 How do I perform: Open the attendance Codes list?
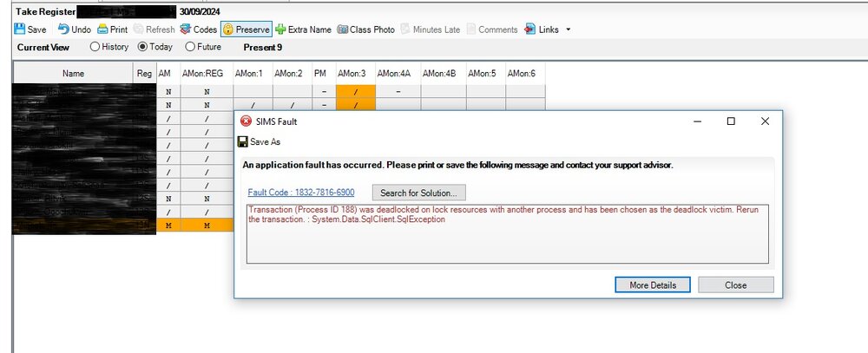pyautogui.click(x=198, y=29)
